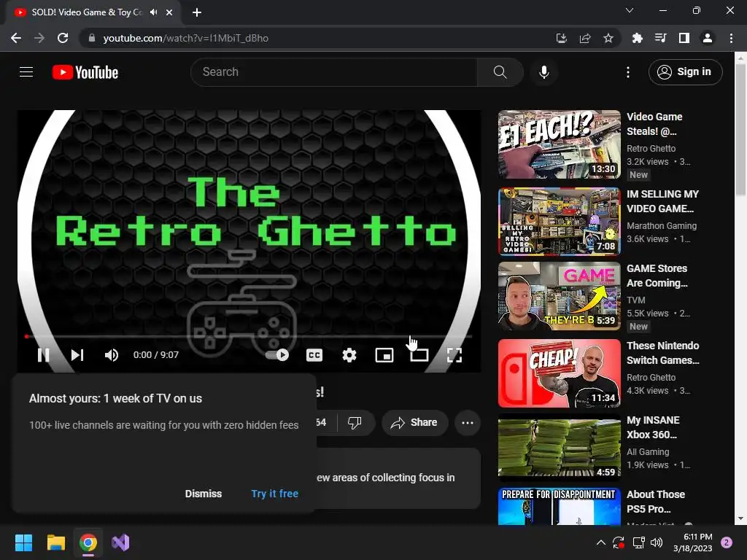
Task: Bookmark this tab with star icon
Action: [x=608, y=38]
